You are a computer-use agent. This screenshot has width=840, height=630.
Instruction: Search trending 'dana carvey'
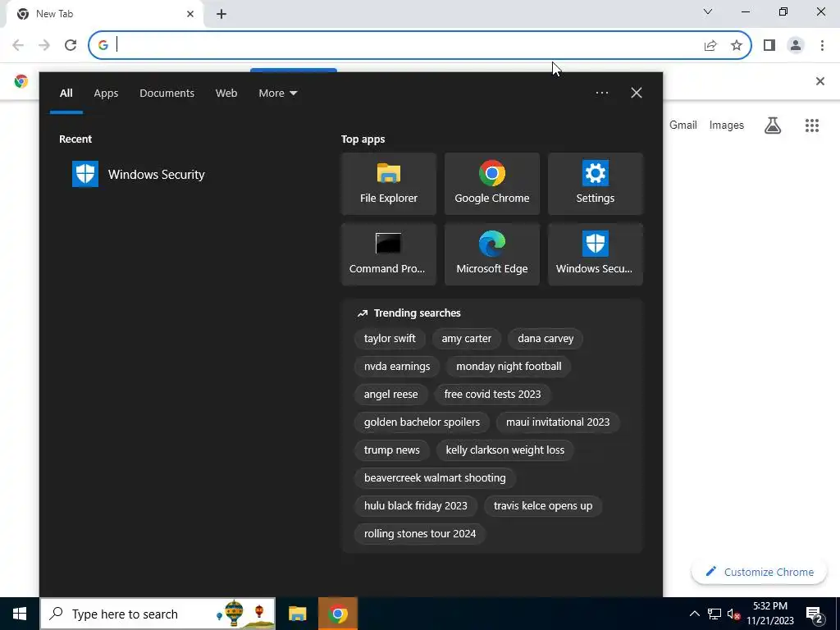point(546,339)
